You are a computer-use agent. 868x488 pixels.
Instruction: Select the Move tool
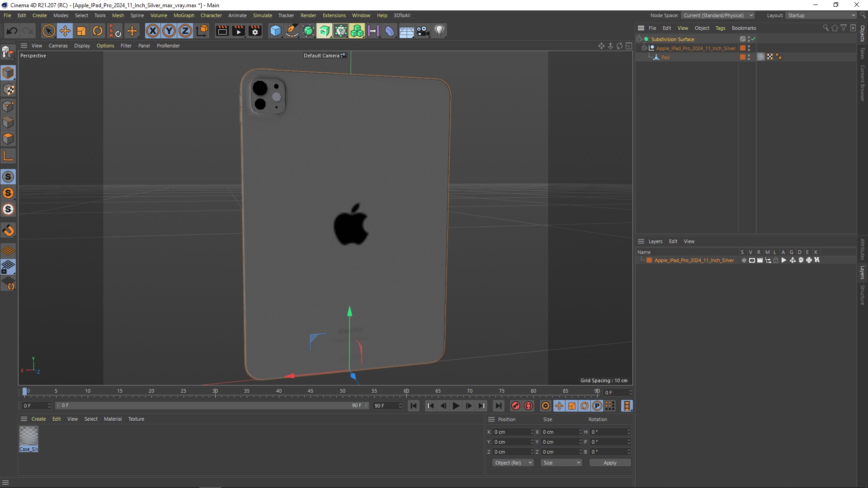pyautogui.click(x=65, y=31)
